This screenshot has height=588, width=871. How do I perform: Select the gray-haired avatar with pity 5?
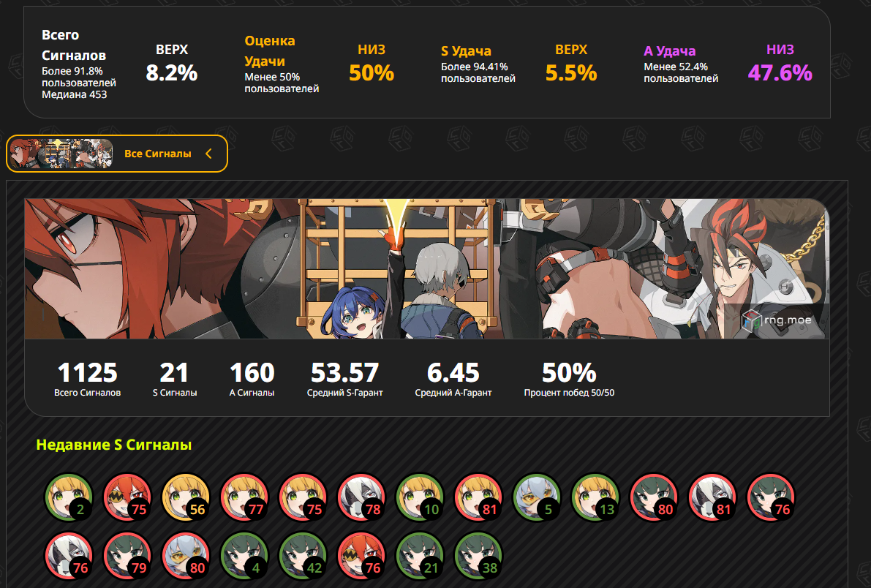click(537, 497)
